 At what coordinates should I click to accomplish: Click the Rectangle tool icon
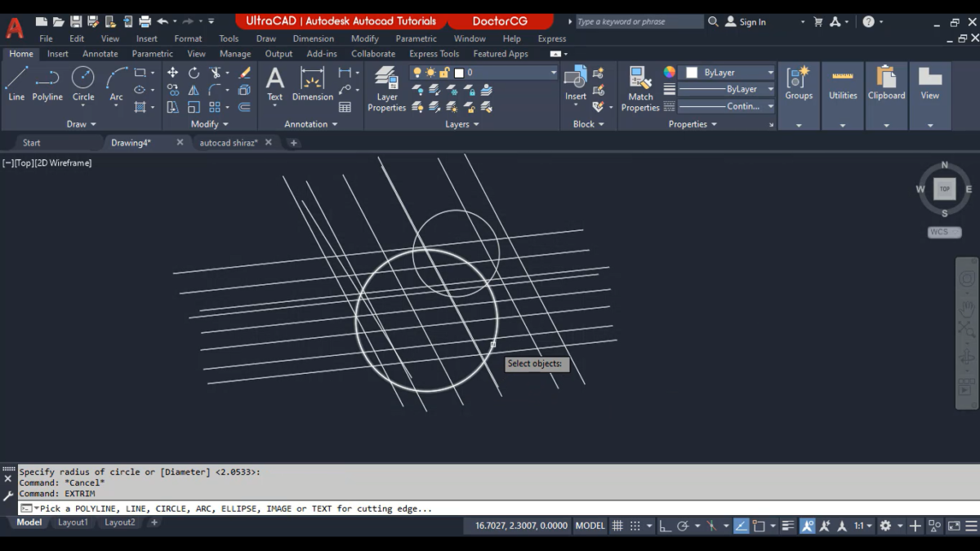140,73
